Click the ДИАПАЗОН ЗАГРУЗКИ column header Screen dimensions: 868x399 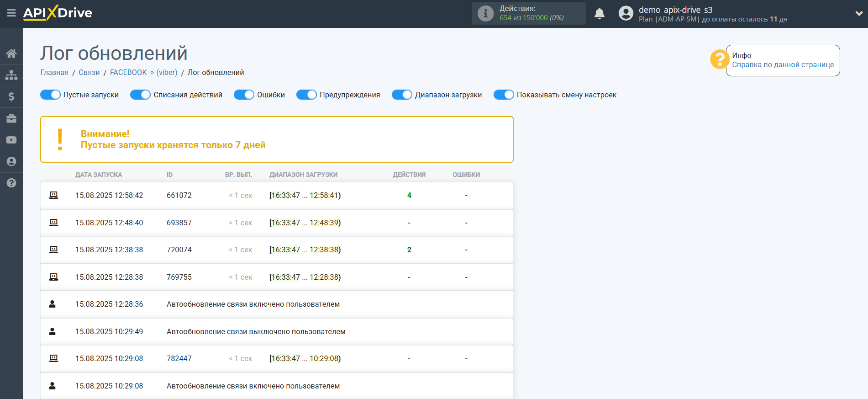(303, 175)
